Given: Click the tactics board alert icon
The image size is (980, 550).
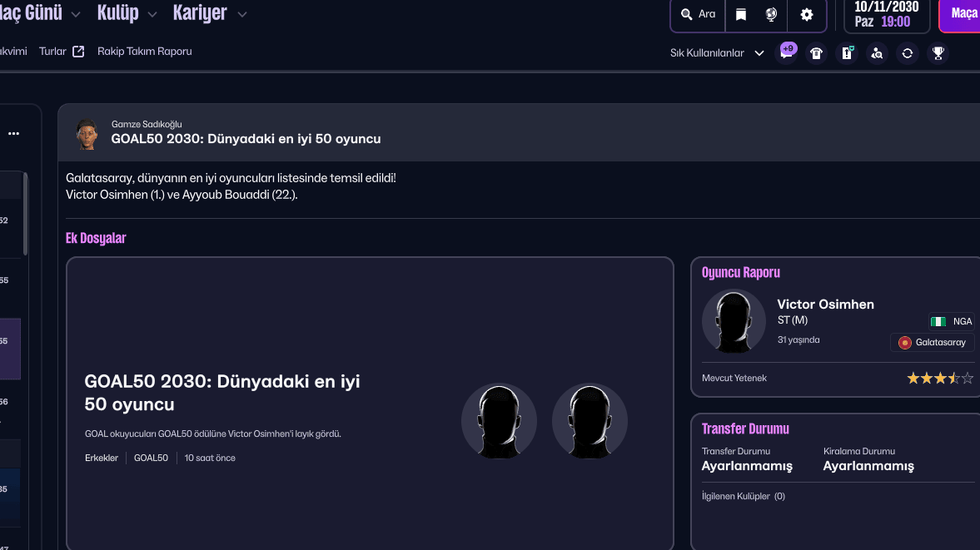Looking at the screenshot, I should click(x=847, y=53).
